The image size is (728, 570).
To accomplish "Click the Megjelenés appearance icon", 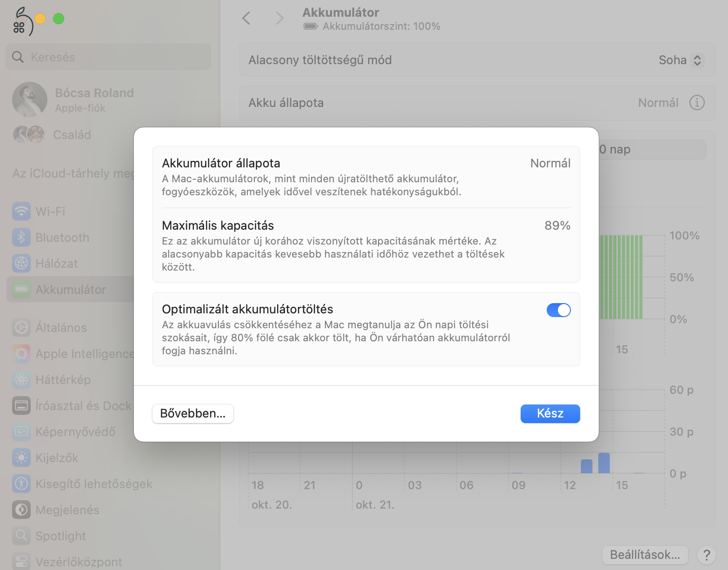I will tap(21, 510).
